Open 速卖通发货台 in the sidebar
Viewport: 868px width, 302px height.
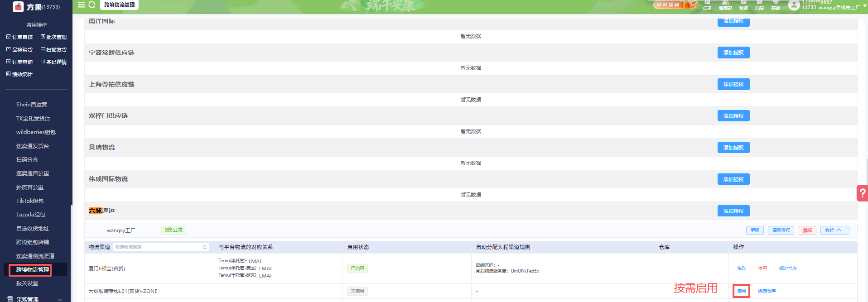[x=33, y=146]
